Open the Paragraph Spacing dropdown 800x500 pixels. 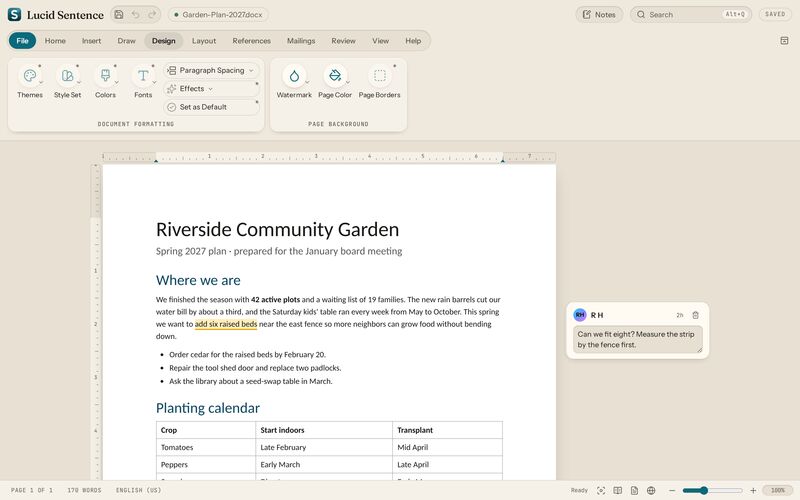tap(211, 70)
